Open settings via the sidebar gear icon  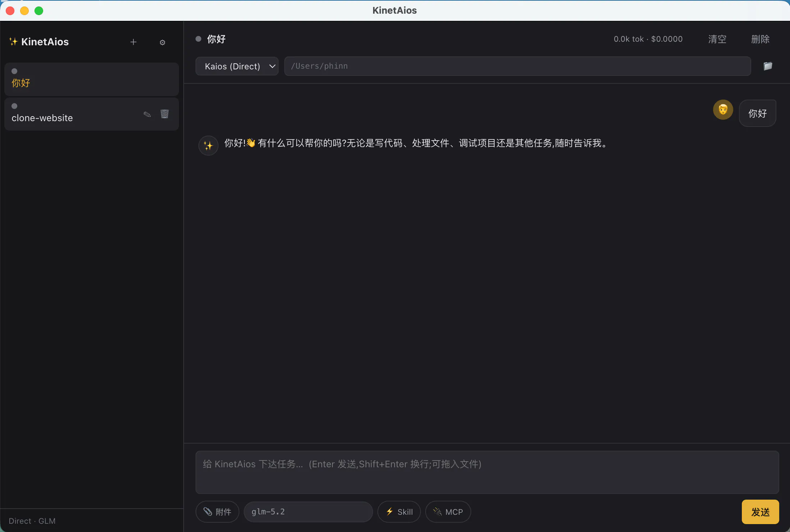click(x=162, y=42)
